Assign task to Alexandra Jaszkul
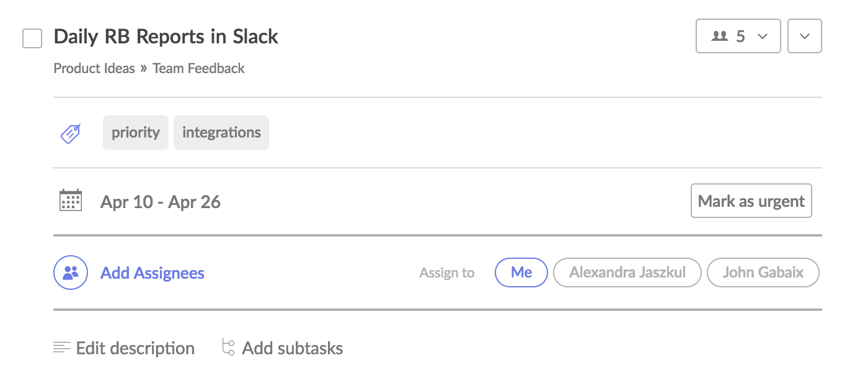Screen dimensions: 868x384 point(627,273)
